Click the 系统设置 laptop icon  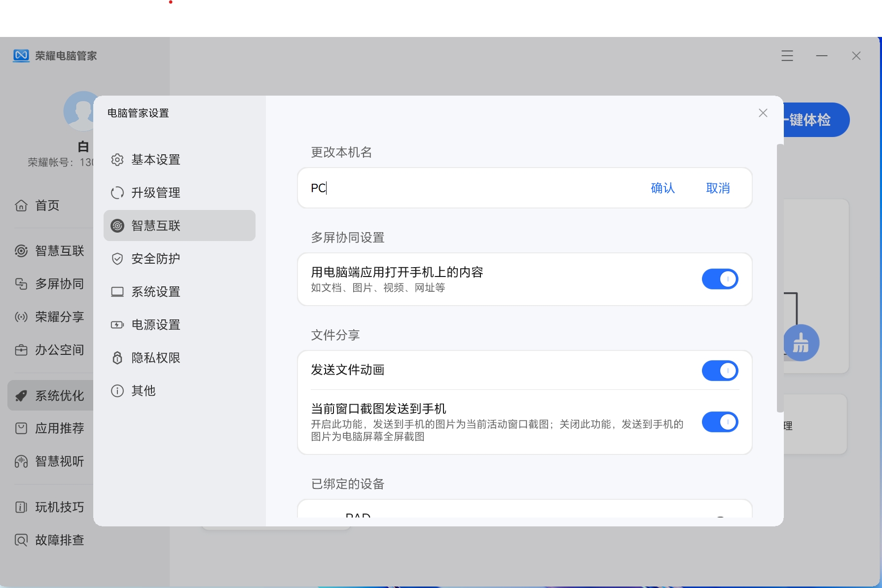117,292
